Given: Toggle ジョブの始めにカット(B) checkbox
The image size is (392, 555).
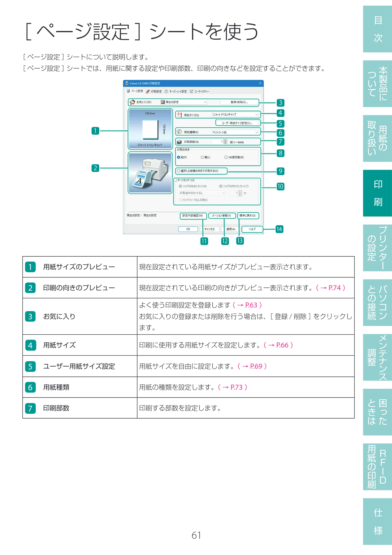Looking at the screenshot, I should pyautogui.click(x=180, y=186).
